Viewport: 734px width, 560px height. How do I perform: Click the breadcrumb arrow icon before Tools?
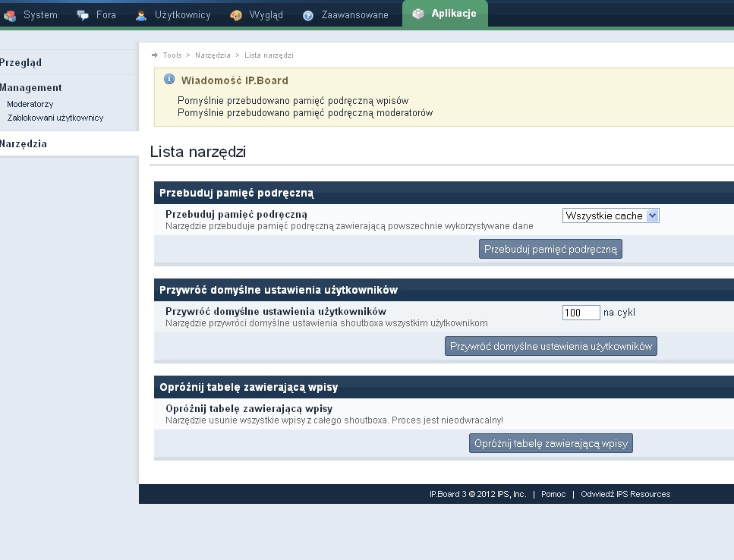point(155,55)
